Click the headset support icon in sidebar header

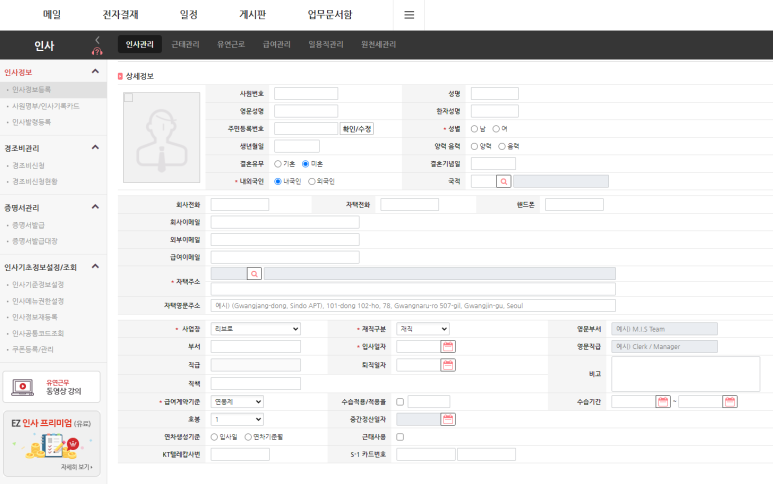pyautogui.click(x=97, y=52)
